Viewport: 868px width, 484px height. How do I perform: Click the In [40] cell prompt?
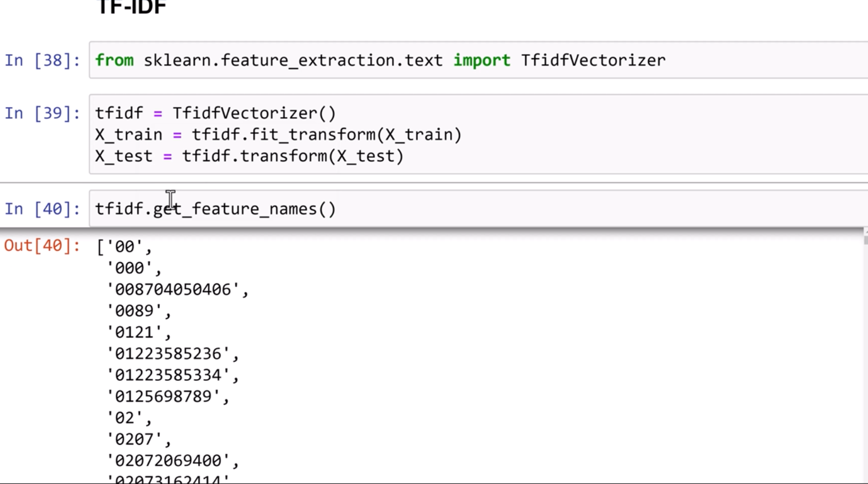click(42, 209)
